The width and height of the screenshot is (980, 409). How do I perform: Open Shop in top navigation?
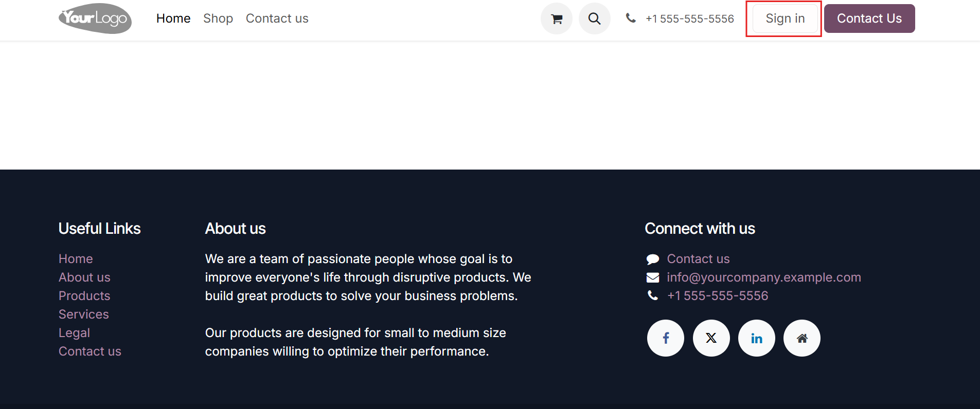[x=218, y=18]
